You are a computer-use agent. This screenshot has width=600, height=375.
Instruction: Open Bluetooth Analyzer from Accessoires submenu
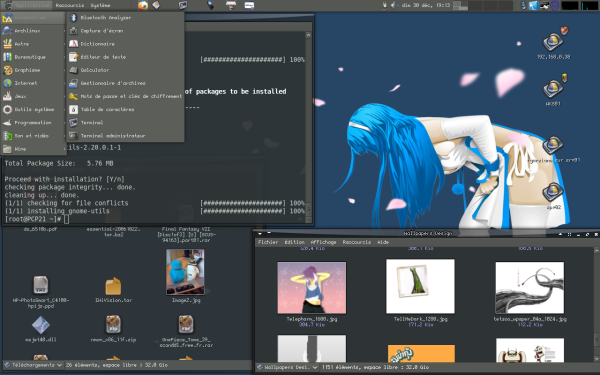coord(125,18)
